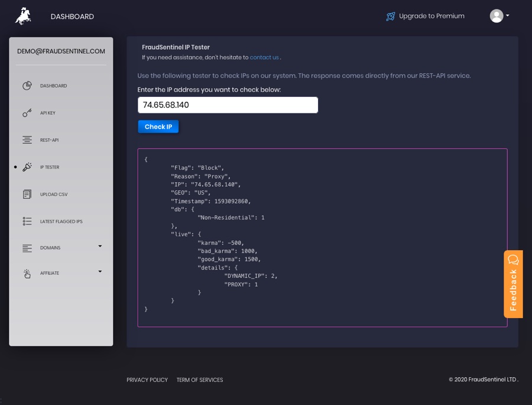532x405 pixels.
Task: Click the "Flag": "Block" line in response
Action: (x=197, y=168)
